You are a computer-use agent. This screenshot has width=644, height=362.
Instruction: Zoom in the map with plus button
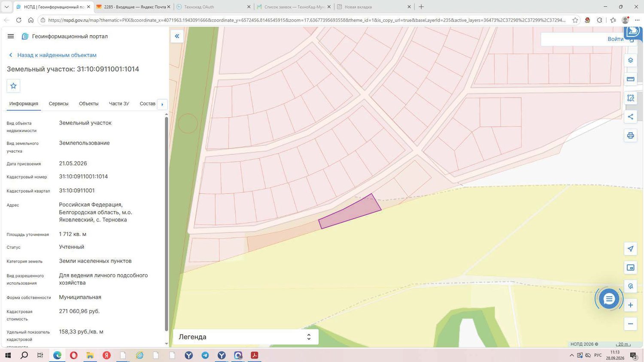tap(630, 305)
